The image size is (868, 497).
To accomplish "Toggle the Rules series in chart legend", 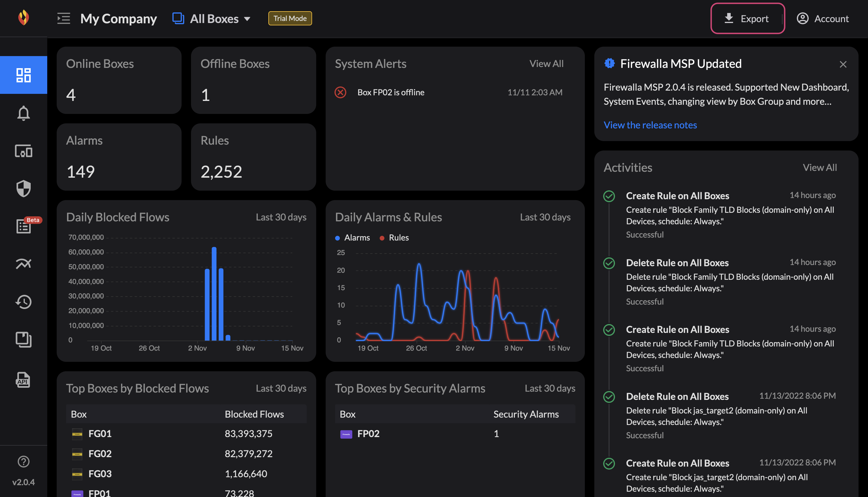I will click(x=394, y=238).
